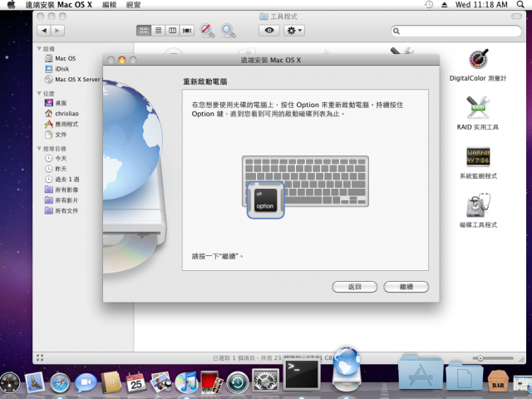Select chrisliao home folder in sidebar
This screenshot has width=532, height=399.
point(62,113)
